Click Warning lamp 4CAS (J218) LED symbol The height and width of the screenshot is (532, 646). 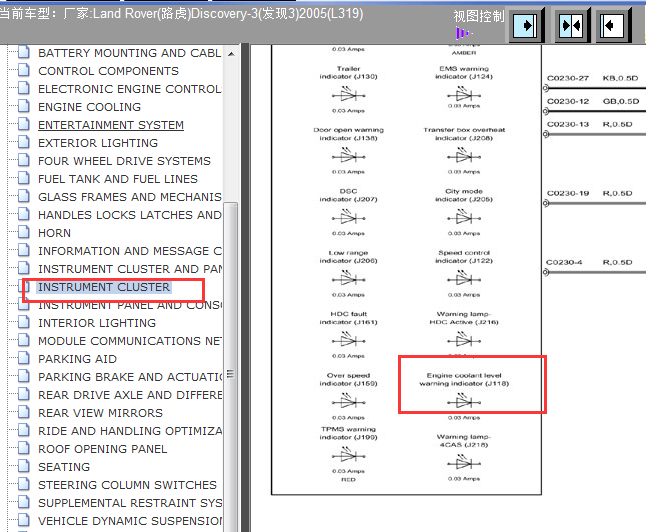pyautogui.click(x=464, y=464)
